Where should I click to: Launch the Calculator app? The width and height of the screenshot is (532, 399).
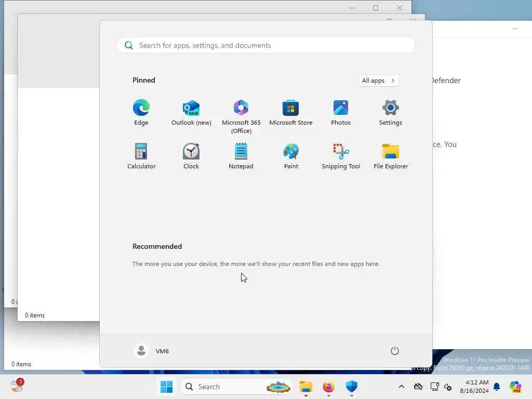click(x=141, y=156)
